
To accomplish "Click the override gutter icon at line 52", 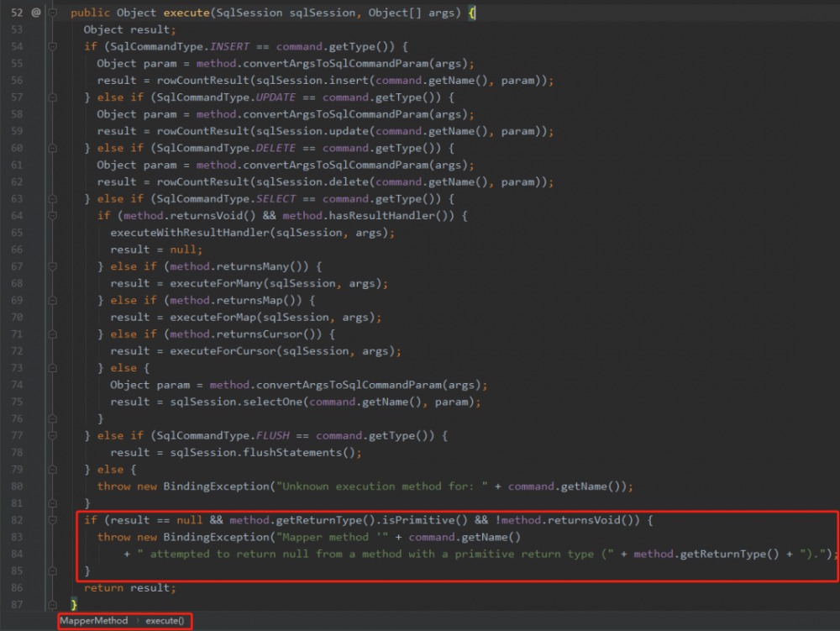I will [x=36, y=13].
